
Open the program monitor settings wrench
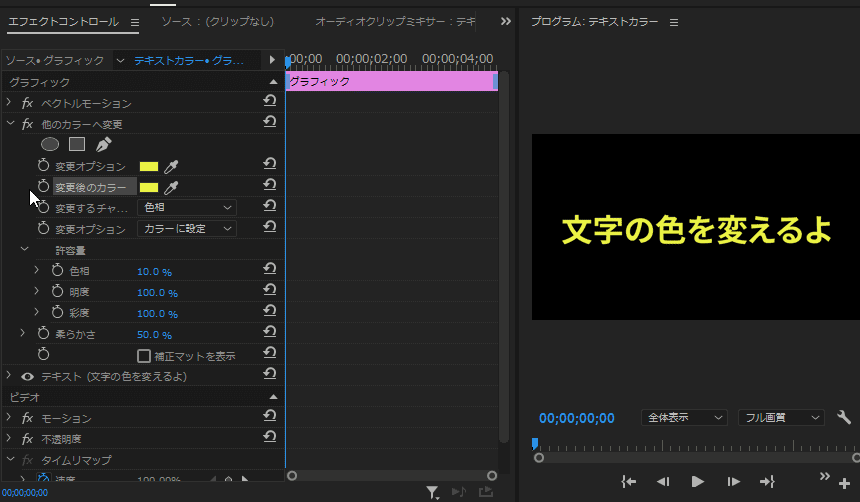pyautogui.click(x=844, y=418)
